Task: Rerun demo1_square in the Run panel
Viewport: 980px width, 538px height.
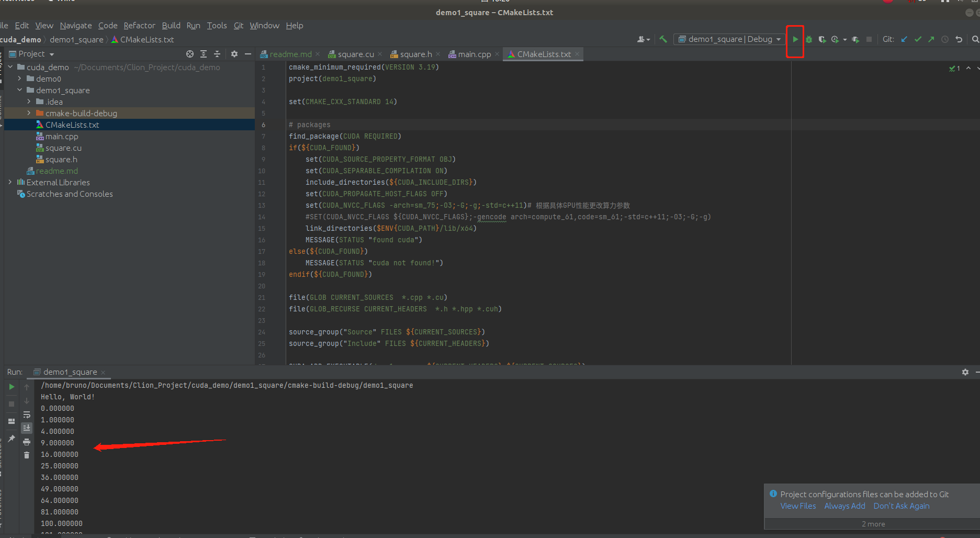Action: (x=12, y=387)
